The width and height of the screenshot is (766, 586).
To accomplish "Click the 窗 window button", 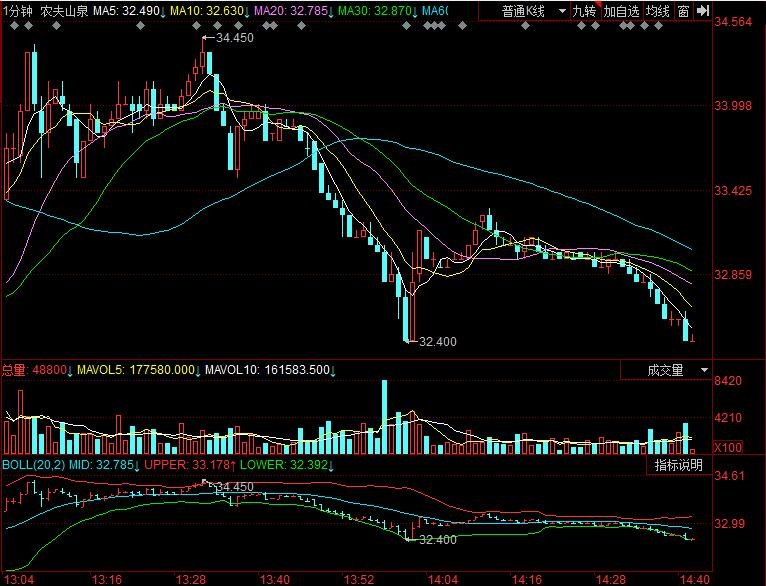I will pyautogui.click(x=683, y=11).
